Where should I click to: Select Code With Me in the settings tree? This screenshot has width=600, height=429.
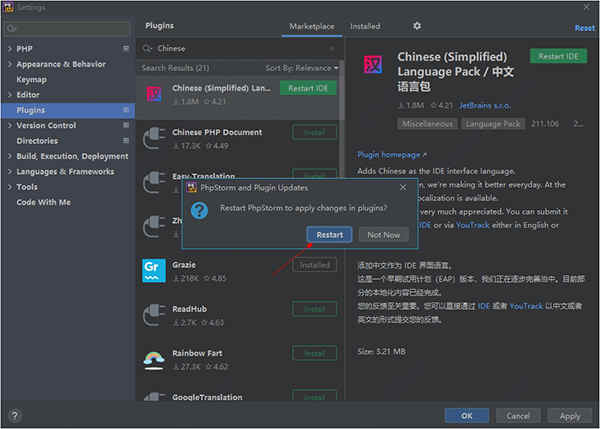pyautogui.click(x=44, y=202)
